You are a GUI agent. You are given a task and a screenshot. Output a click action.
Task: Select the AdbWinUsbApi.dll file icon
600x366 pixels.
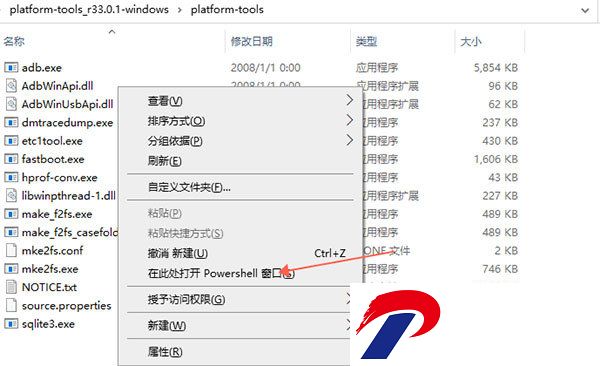[x=11, y=104]
